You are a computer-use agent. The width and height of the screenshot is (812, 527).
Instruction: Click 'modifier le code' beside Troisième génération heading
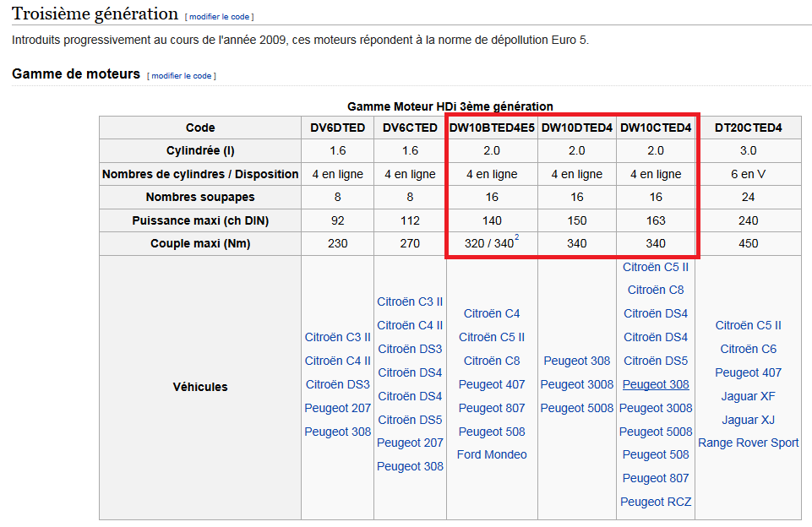pyautogui.click(x=220, y=17)
